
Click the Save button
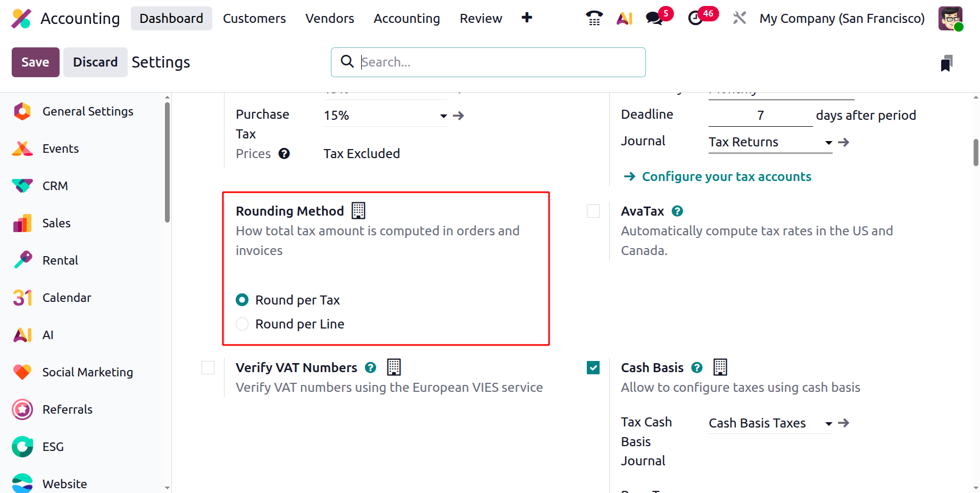tap(35, 62)
